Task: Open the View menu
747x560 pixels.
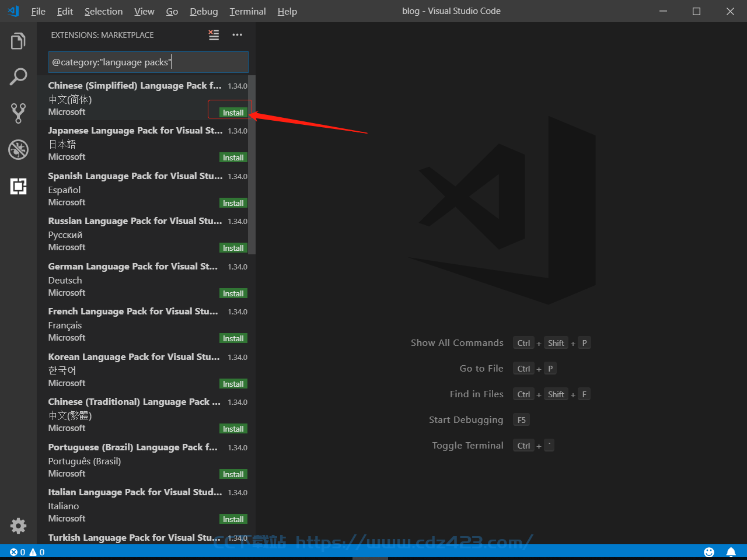Action: point(144,11)
